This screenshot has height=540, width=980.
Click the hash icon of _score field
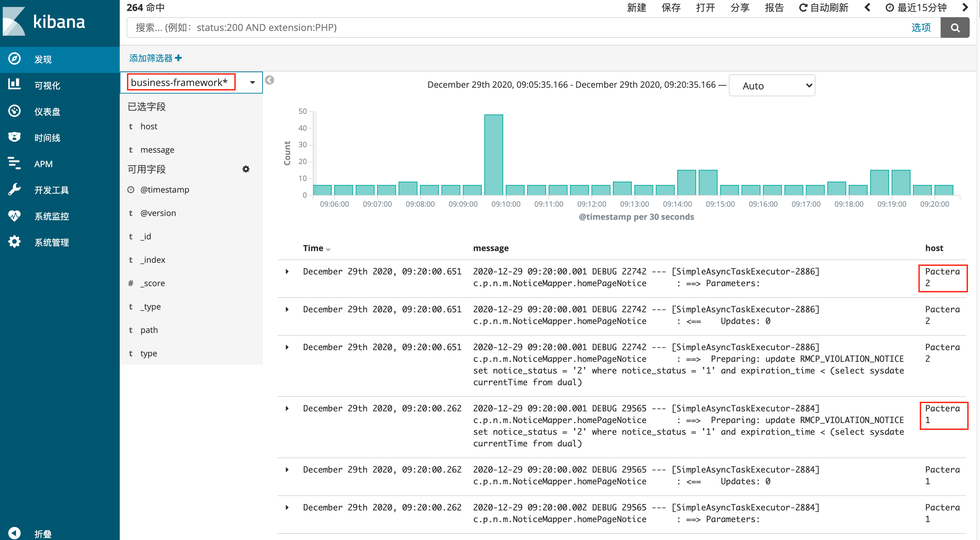coord(130,283)
